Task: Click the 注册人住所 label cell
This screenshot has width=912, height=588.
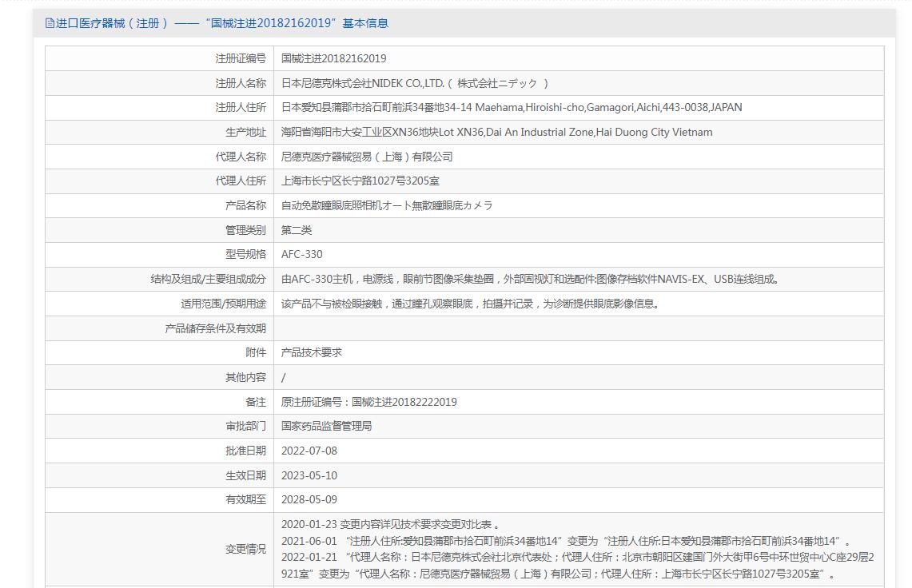Action: 159,108
